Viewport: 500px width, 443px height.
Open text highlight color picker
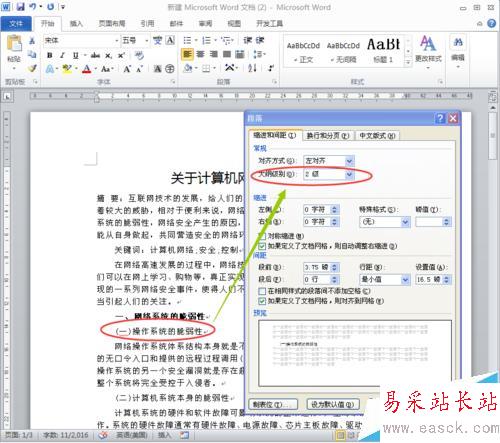coord(76,69)
